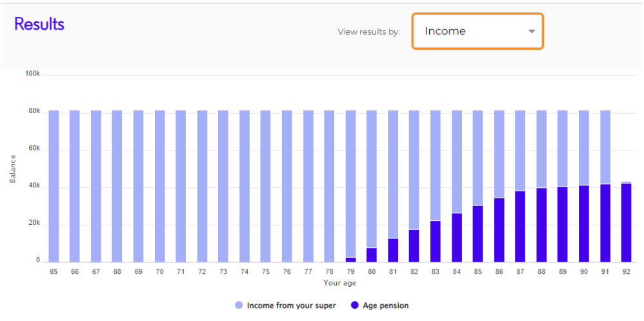This screenshot has height=321, width=644.
Task: Click the Age pension segment at age 86
Action: tap(499, 230)
